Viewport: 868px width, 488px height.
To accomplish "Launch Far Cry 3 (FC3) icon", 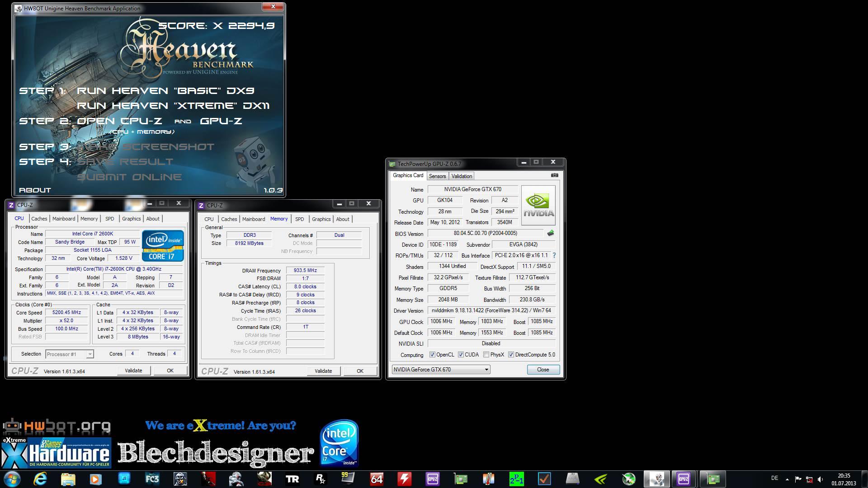I will point(152,479).
